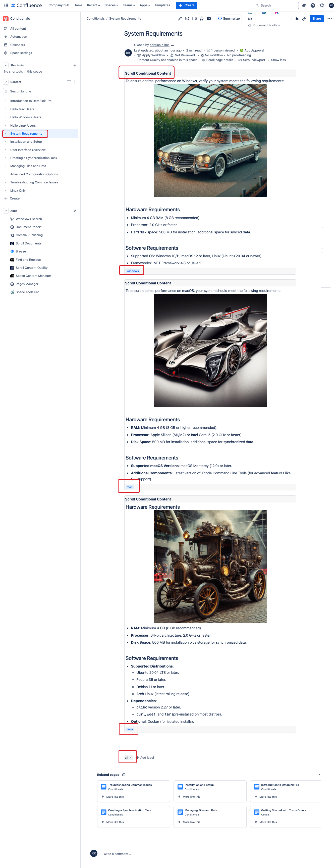This screenshot has width=335, height=868.
Task: Click the blue Create button
Action: pos(187,5)
